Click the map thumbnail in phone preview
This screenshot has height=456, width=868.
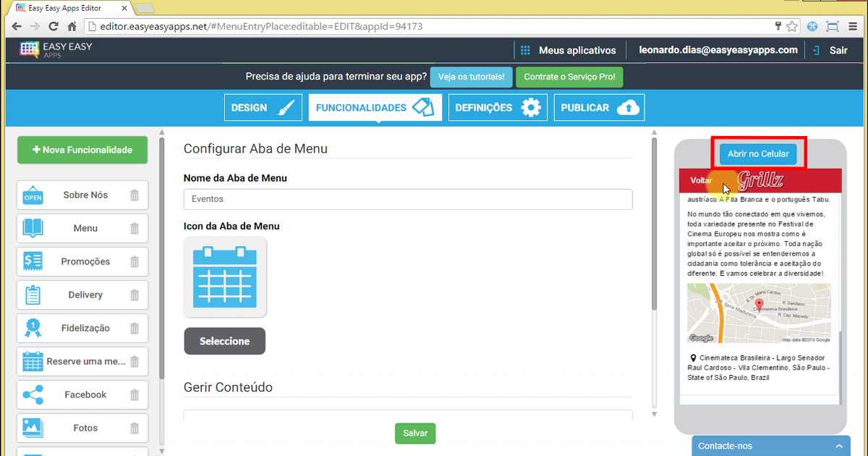coord(759,313)
